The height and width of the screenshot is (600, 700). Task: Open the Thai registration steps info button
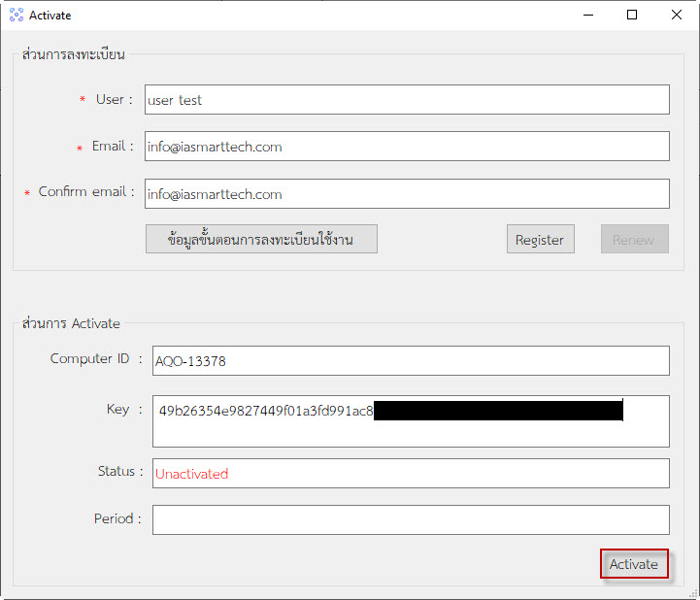pyautogui.click(x=261, y=239)
